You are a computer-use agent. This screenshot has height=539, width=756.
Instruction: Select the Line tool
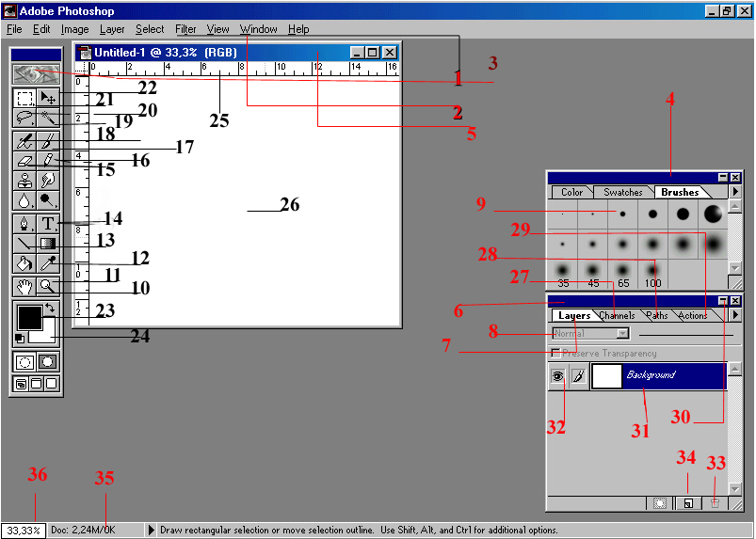click(x=24, y=244)
